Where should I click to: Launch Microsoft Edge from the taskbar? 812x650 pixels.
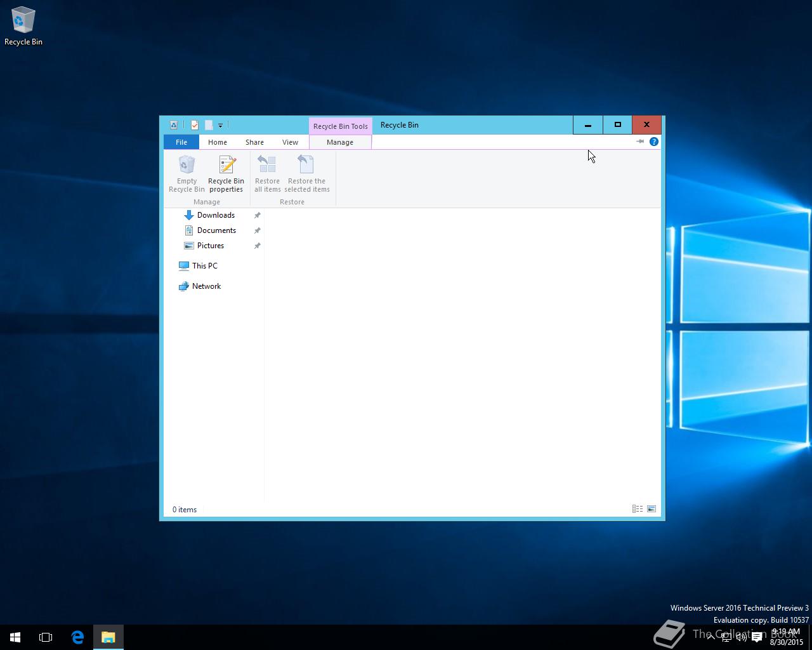point(77,637)
